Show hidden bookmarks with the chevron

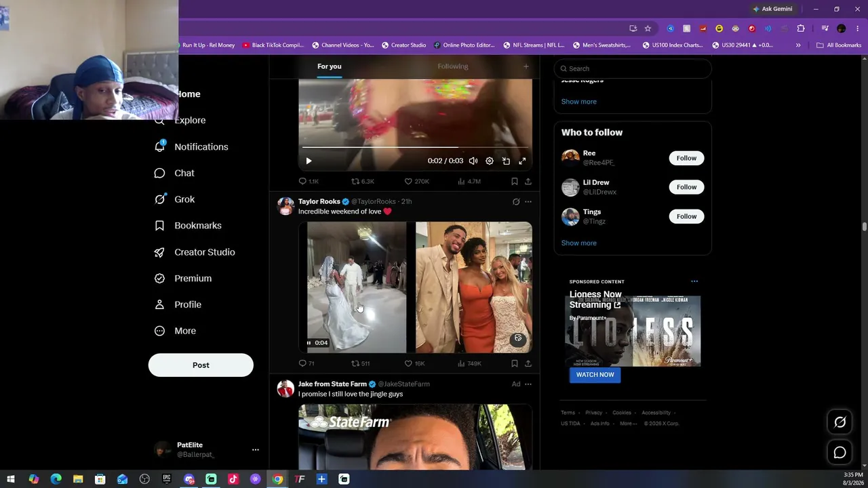tap(798, 45)
